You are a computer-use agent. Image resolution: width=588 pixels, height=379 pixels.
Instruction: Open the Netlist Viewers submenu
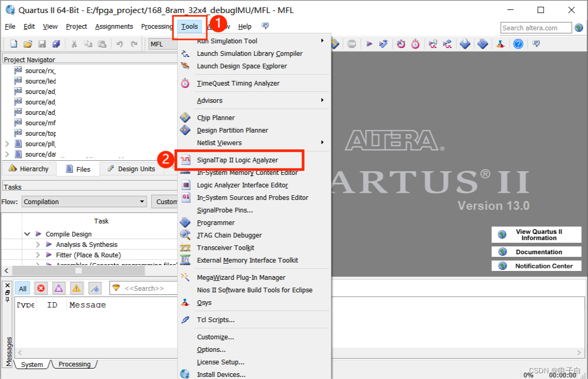(254, 143)
